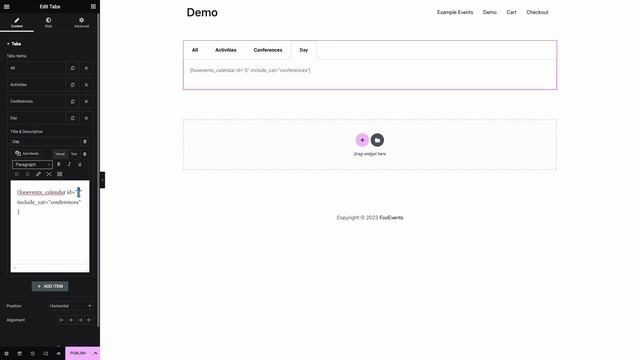640x360 pixels.
Task: Preview changes with the eye icon
Action: 58,353
